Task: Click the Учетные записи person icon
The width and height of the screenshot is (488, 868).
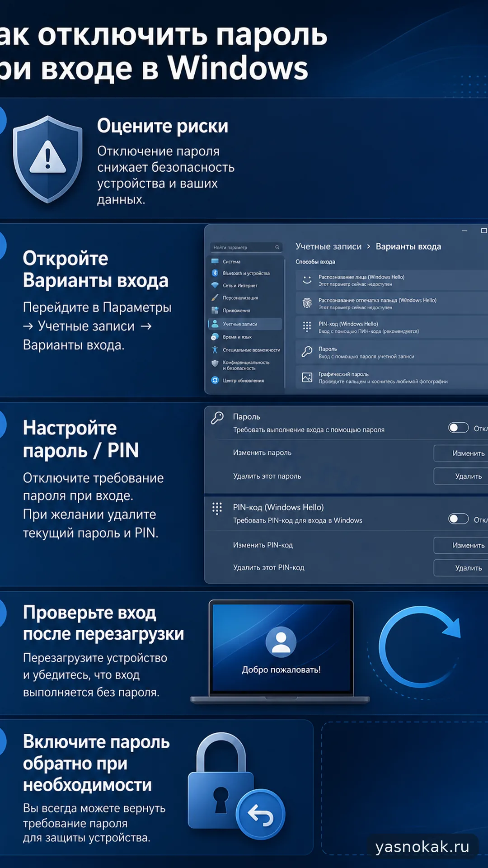Action: (215, 324)
